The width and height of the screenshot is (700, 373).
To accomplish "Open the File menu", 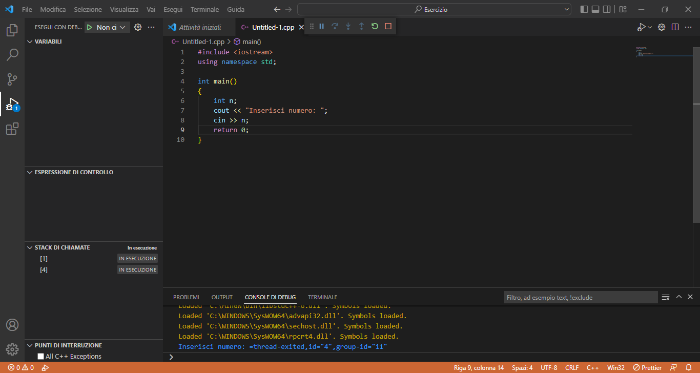I will [27, 9].
